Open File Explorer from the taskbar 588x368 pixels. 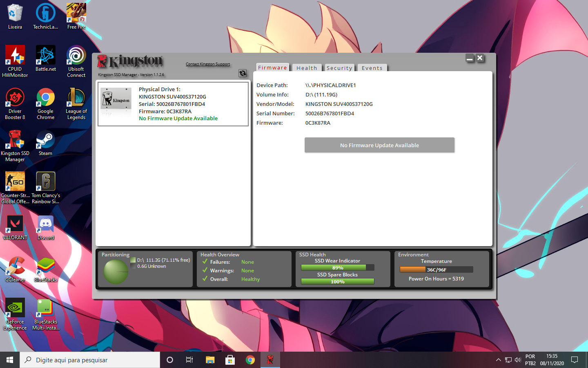[210, 360]
